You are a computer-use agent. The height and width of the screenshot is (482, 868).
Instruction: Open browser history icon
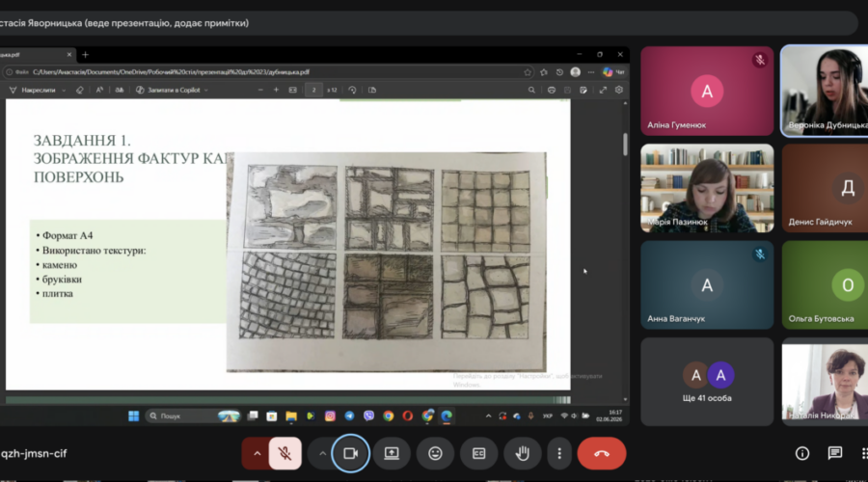(x=559, y=72)
